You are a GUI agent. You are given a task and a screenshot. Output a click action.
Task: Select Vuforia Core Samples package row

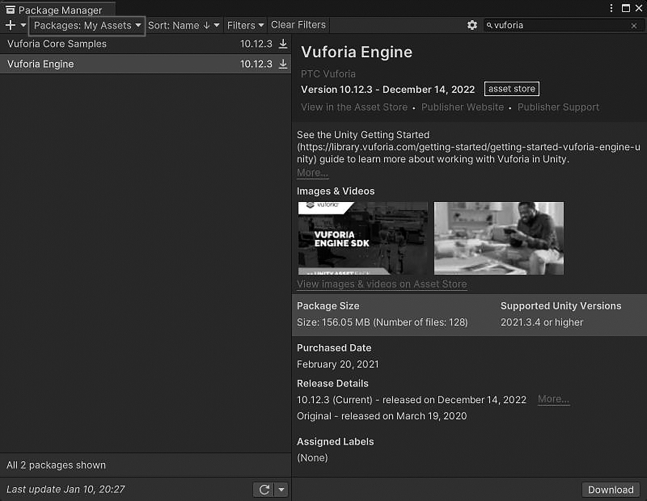145,44
